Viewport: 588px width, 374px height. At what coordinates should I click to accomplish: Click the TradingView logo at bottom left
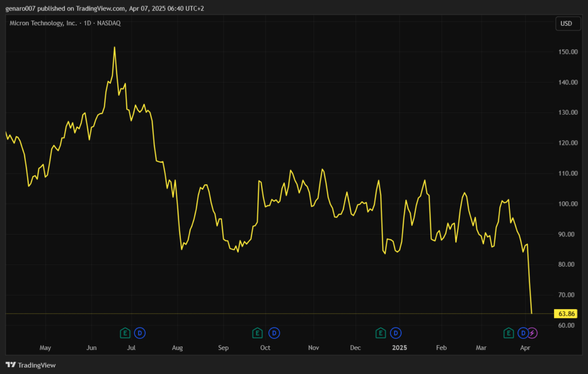click(x=30, y=365)
